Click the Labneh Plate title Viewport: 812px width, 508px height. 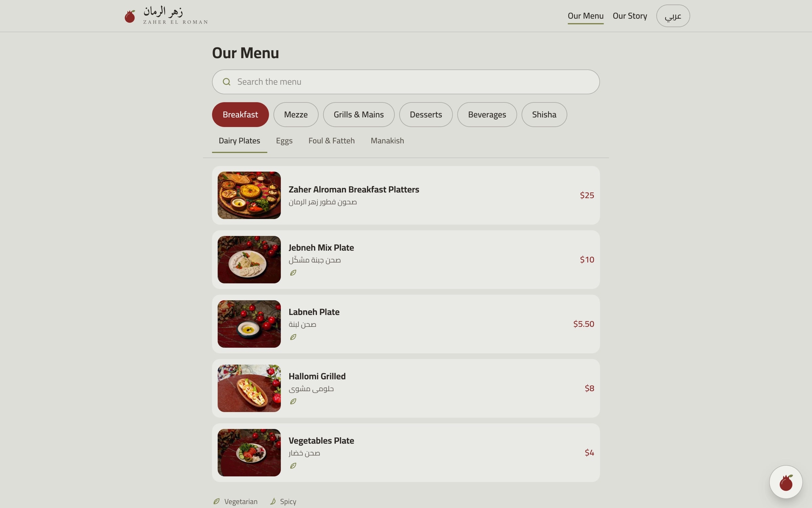pyautogui.click(x=314, y=312)
